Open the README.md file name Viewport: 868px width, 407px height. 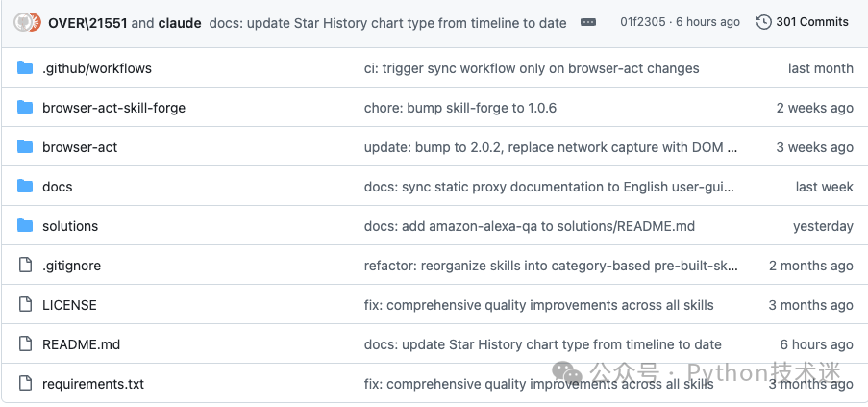[x=82, y=344]
